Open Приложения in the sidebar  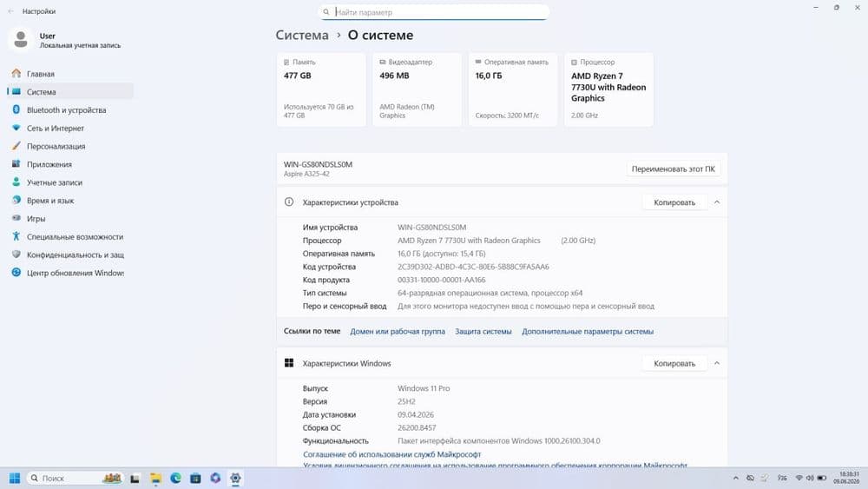pyautogui.click(x=70, y=164)
